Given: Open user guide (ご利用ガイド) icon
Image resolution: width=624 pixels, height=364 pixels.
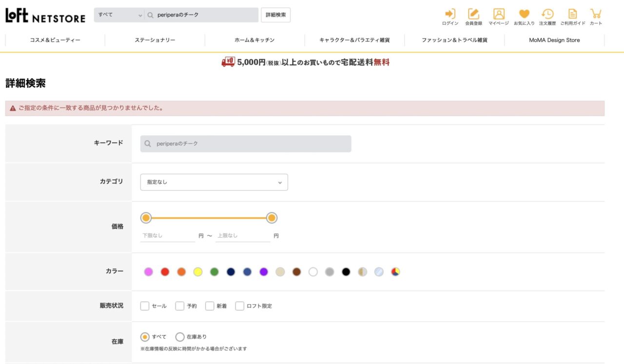Looking at the screenshot, I should pos(572,17).
